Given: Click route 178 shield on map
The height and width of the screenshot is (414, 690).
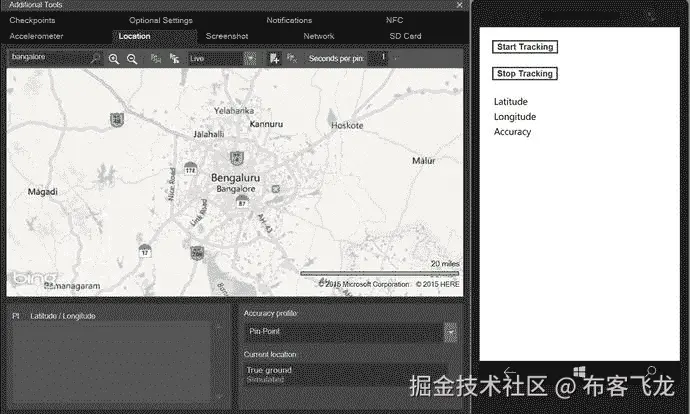Looking at the screenshot, I should click(190, 169).
